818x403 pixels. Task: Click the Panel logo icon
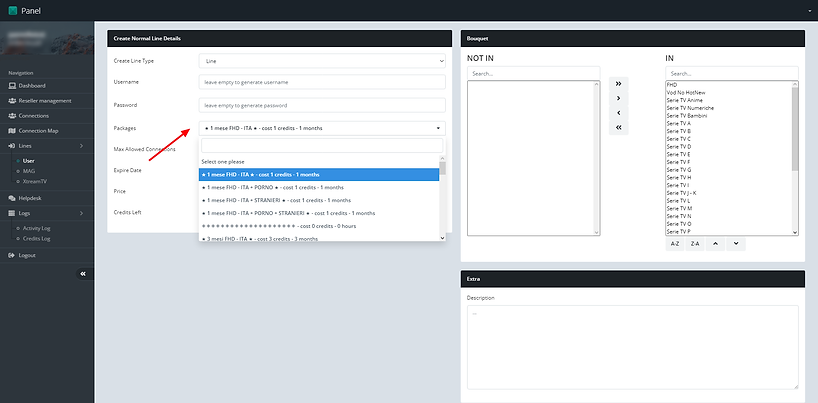pos(13,10)
